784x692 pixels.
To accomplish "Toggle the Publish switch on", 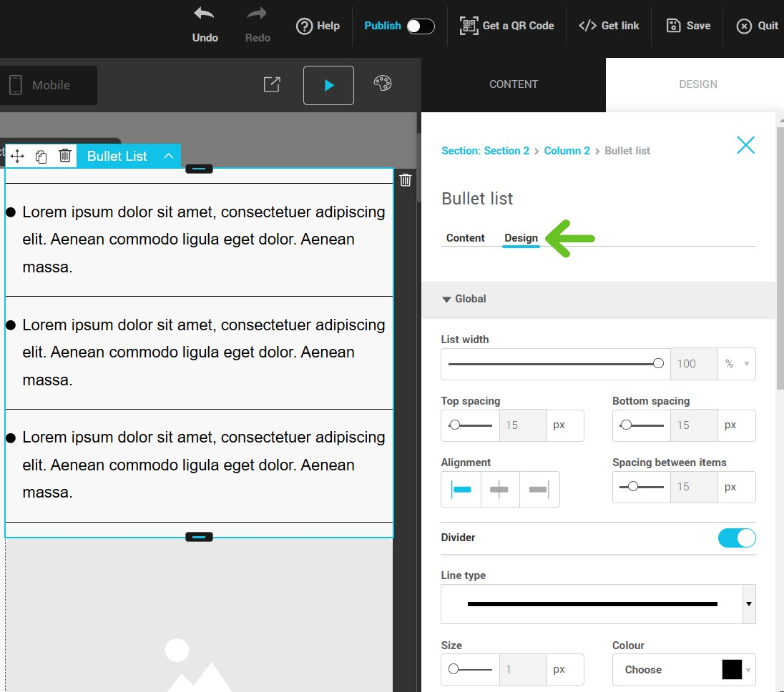I will click(421, 25).
